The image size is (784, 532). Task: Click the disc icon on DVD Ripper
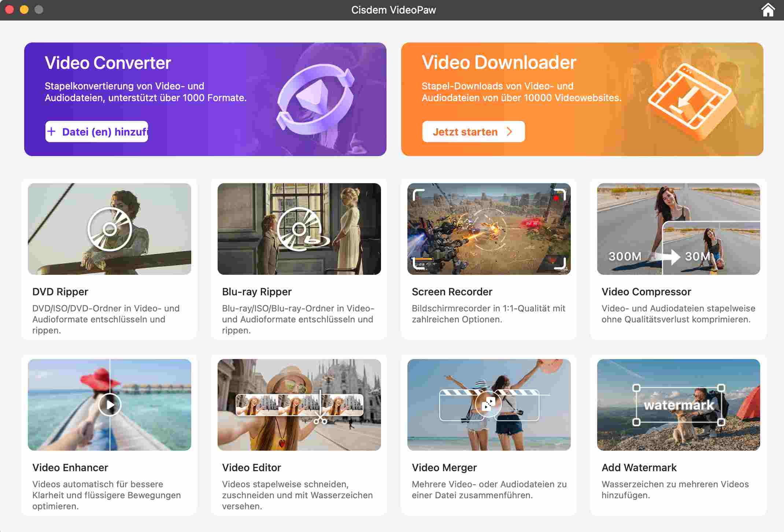(110, 229)
